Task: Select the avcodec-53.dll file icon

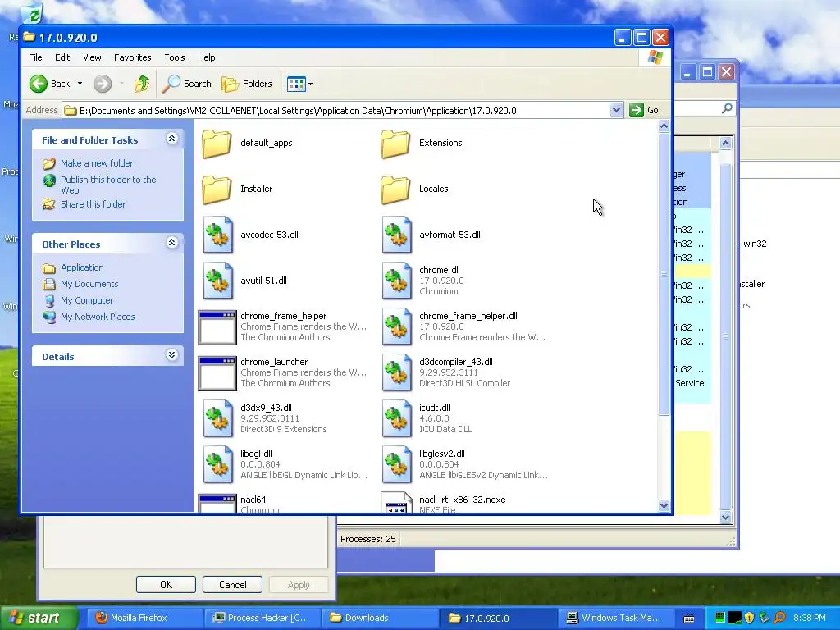Action: (217, 235)
